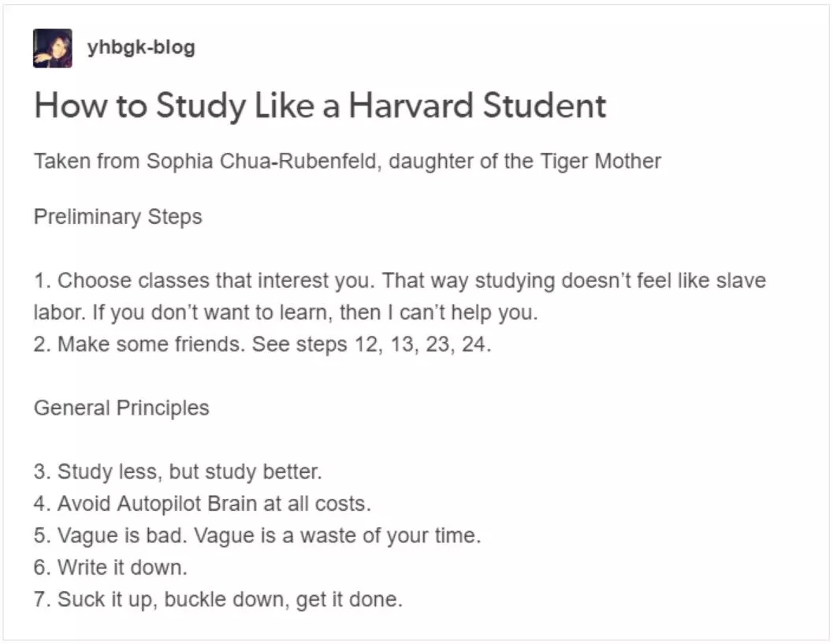Click the phrase waste of your time
This screenshot has width=833, height=644.
click(x=390, y=535)
